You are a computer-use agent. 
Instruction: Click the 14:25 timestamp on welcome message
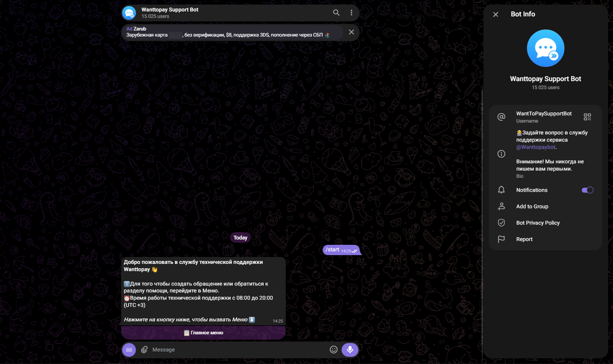(x=278, y=321)
